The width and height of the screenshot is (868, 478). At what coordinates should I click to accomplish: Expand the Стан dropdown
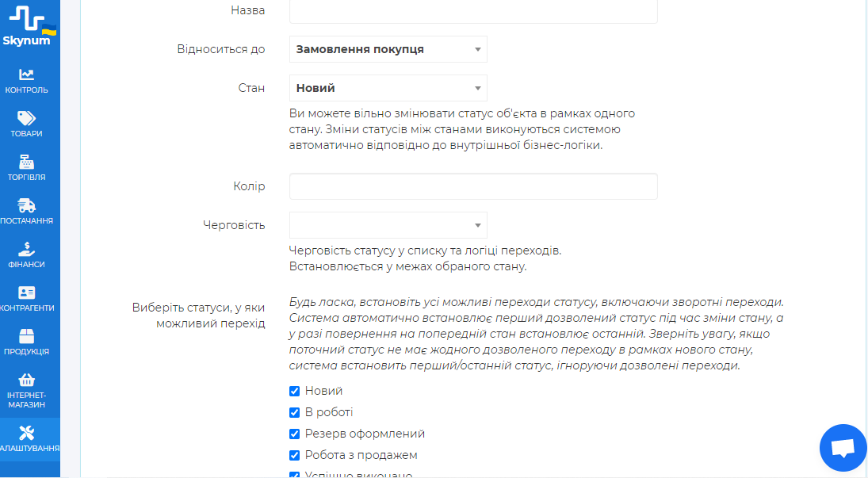[388, 88]
